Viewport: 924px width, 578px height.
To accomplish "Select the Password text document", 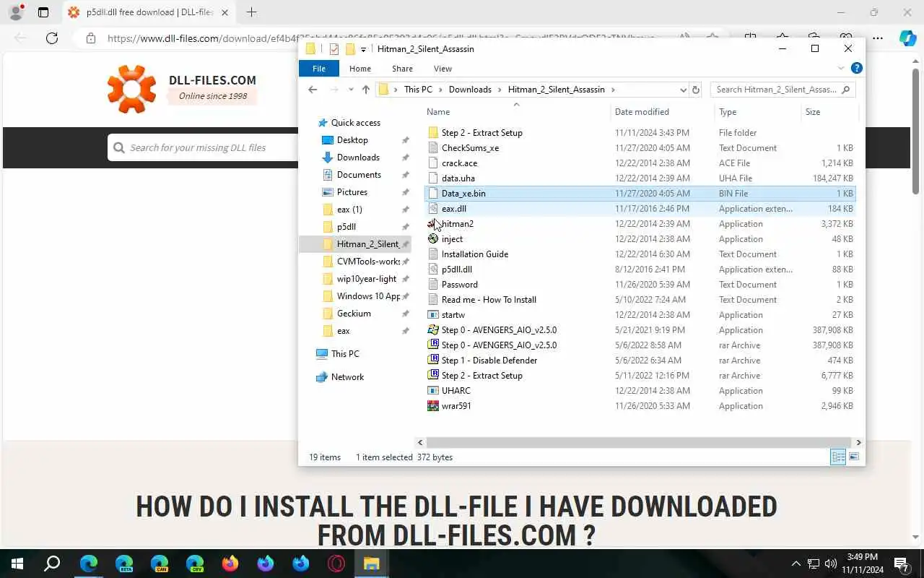I will pyautogui.click(x=459, y=285).
